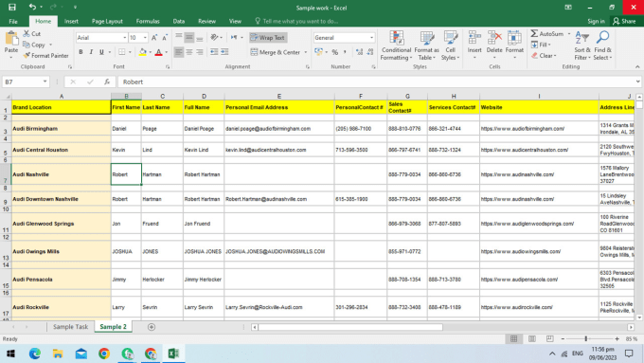Open the View tab
Image resolution: width=644 pixels, height=363 pixels.
click(235, 21)
